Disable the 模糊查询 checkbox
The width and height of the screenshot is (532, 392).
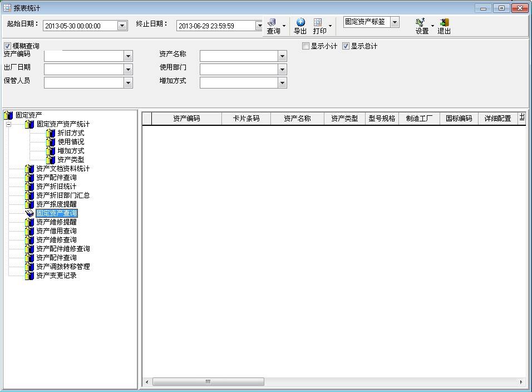(7, 45)
